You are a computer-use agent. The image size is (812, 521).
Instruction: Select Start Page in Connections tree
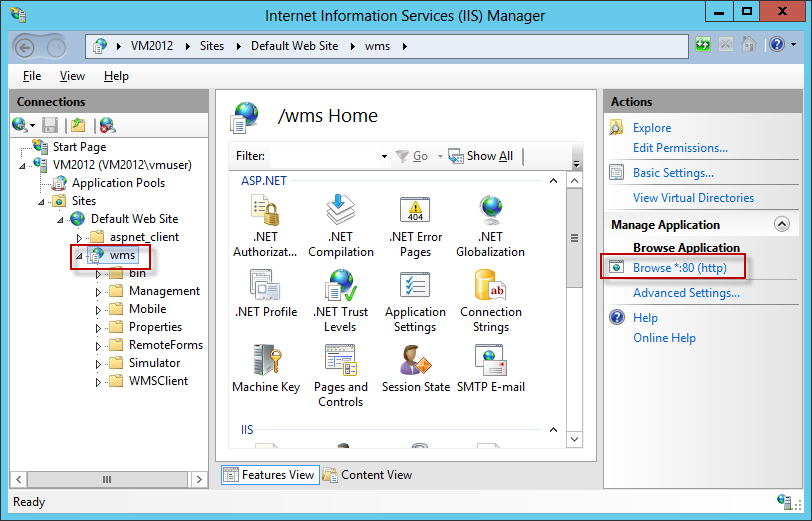[x=79, y=147]
